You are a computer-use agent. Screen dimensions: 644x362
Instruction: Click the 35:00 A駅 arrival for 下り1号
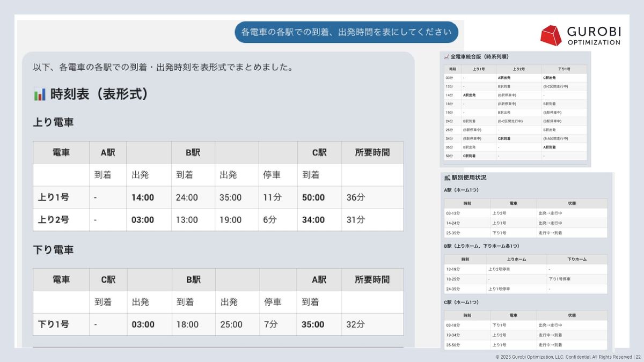(x=313, y=324)
